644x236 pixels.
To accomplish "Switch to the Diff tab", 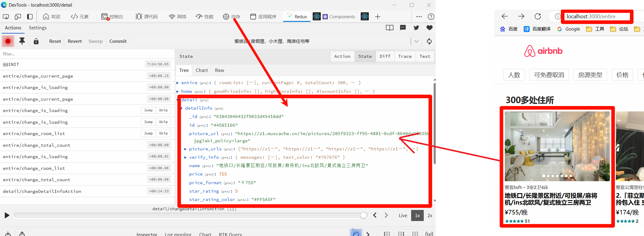I will [385, 56].
